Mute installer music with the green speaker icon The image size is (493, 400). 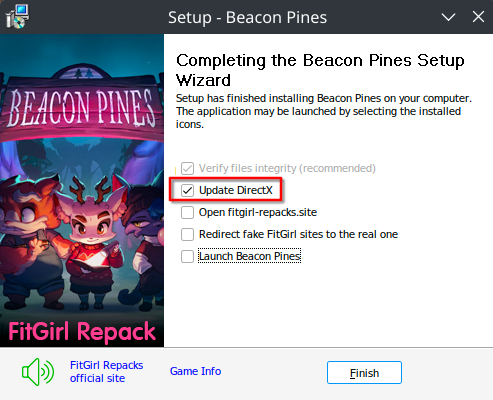pyautogui.click(x=38, y=372)
